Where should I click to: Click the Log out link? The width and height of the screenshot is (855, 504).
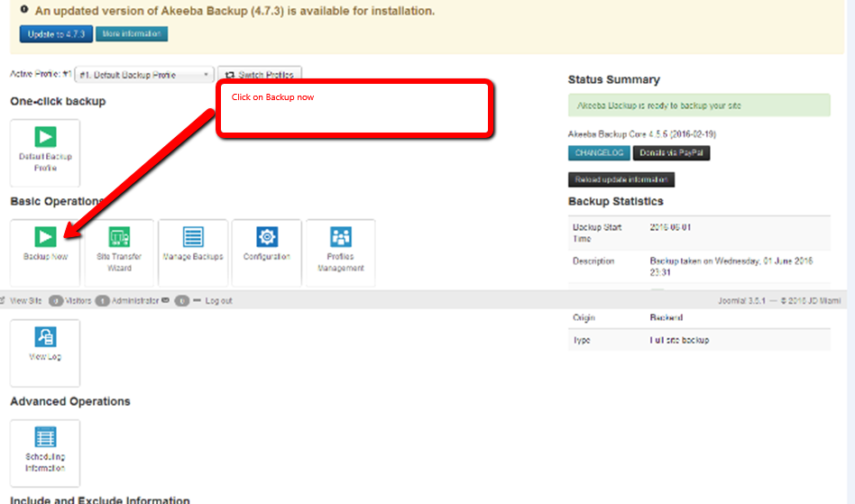tap(218, 301)
